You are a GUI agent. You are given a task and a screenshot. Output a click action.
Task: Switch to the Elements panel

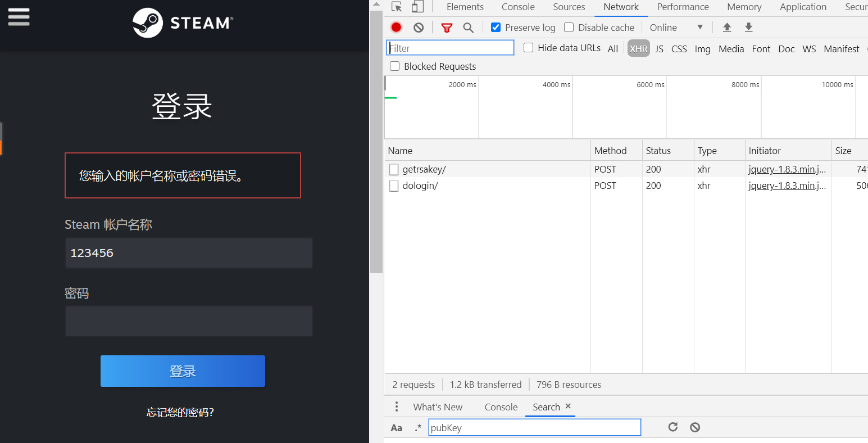(x=465, y=7)
